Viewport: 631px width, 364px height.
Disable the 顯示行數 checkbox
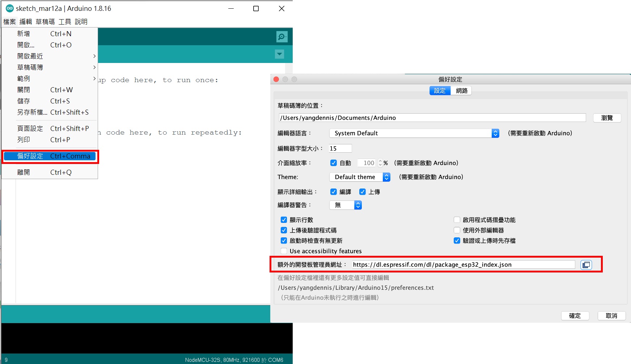(x=284, y=220)
